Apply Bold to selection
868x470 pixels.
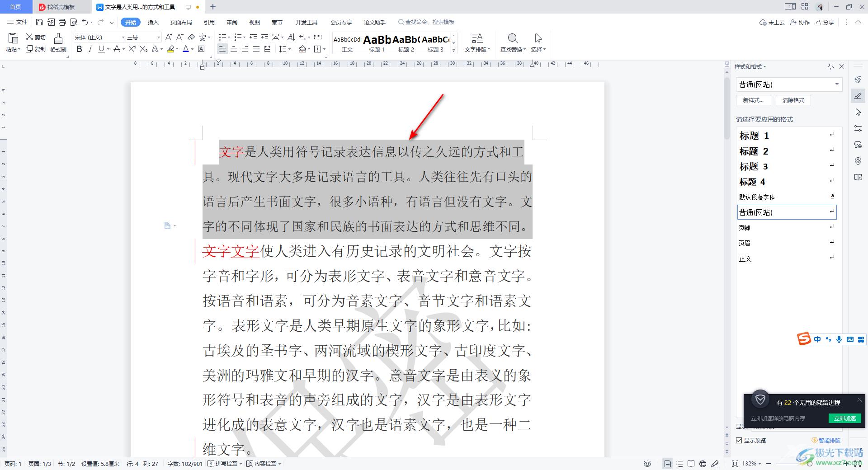tap(80, 49)
